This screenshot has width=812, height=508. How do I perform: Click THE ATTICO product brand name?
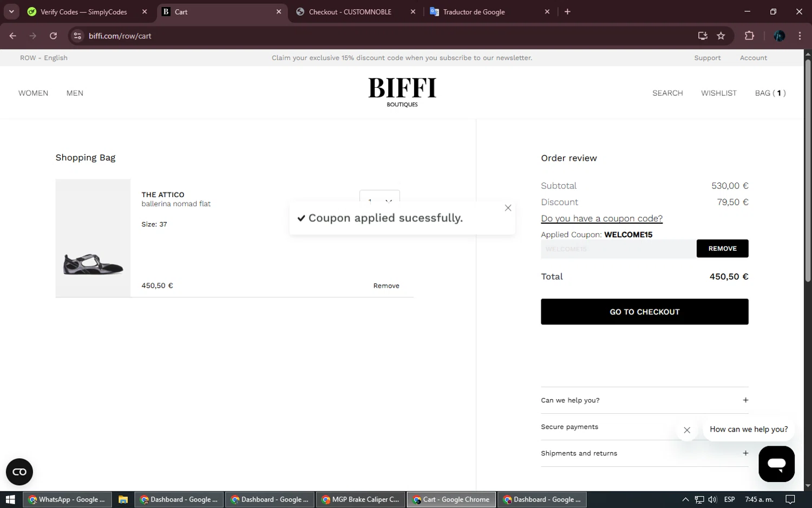coord(163,194)
